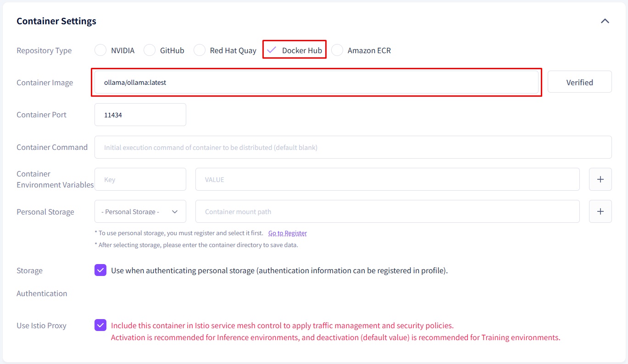The image size is (628, 364).
Task: Click the environment variable VALUE field
Action: (x=387, y=180)
